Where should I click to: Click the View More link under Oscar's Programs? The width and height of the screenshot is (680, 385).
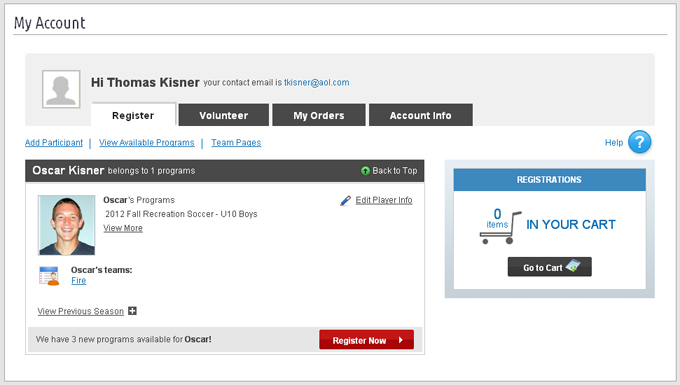(x=123, y=228)
